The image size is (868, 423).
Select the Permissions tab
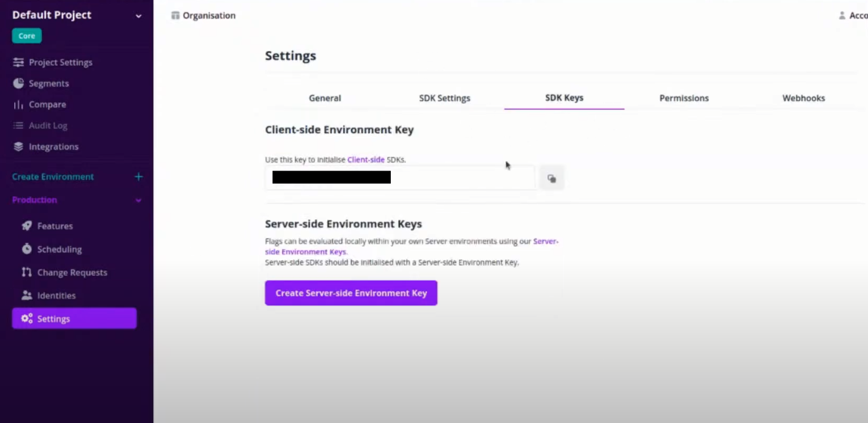pos(684,98)
